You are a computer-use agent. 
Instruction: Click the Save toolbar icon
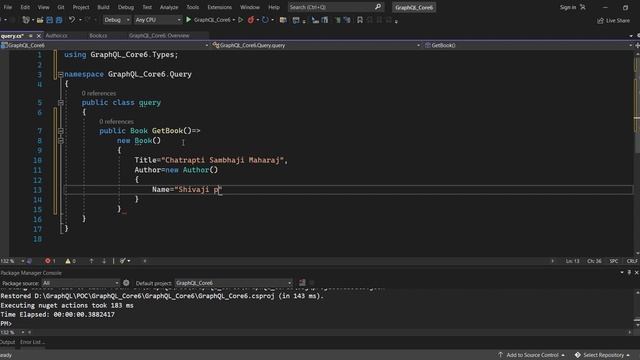click(49, 20)
